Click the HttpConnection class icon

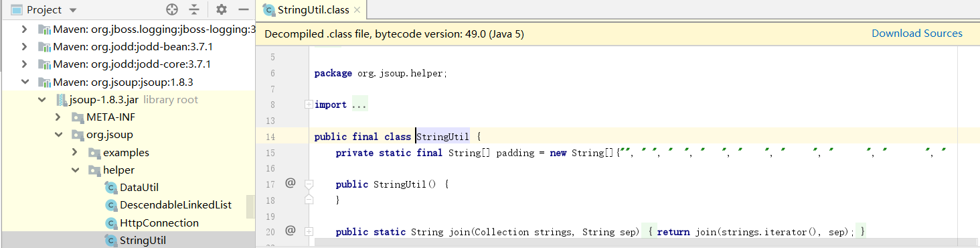click(x=111, y=223)
